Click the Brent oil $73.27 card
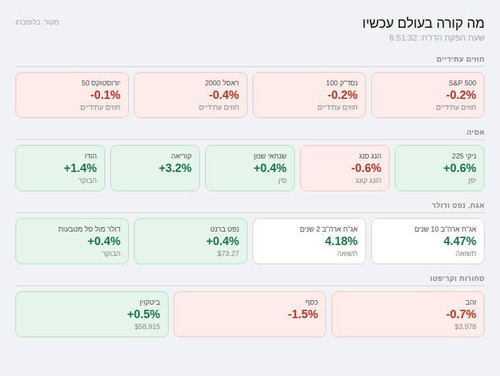The height and width of the screenshot is (376, 500). pyautogui.click(x=191, y=241)
